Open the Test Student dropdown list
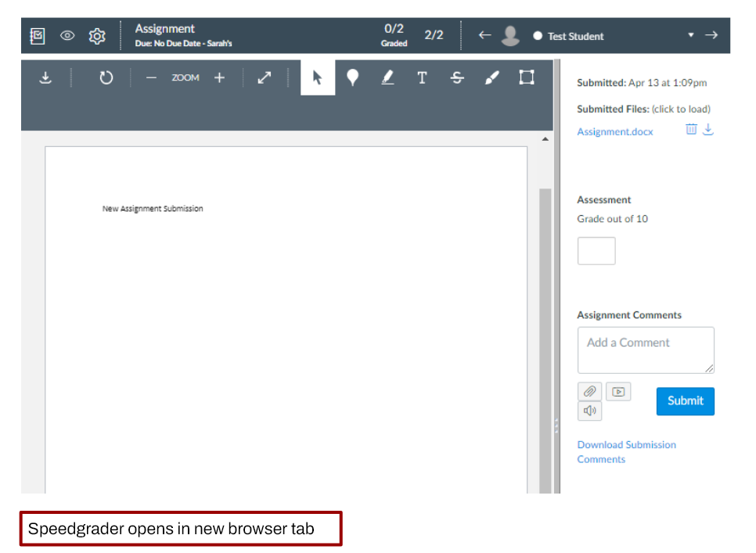The height and width of the screenshot is (553, 756). point(690,35)
